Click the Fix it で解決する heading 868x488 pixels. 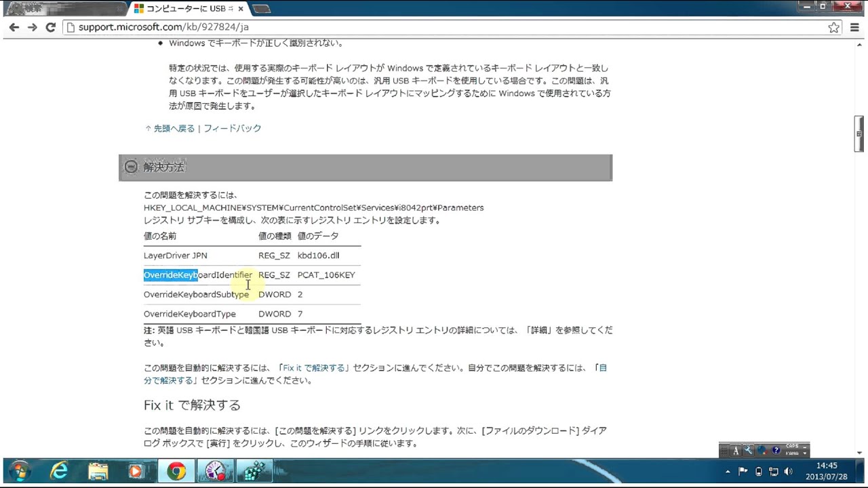coord(192,405)
